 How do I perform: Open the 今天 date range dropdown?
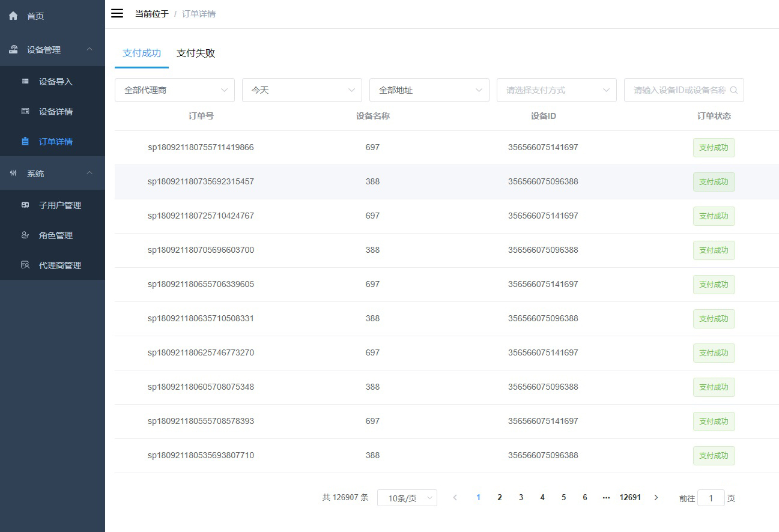[302, 90]
